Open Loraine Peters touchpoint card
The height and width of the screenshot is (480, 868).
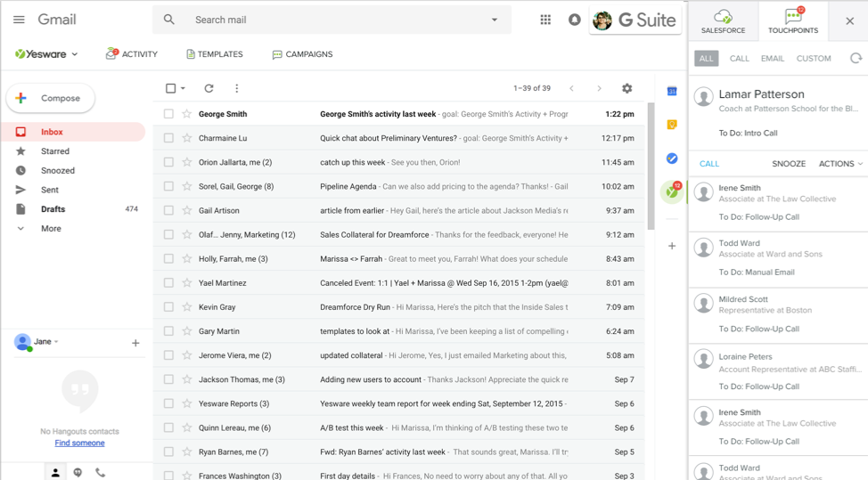click(x=778, y=371)
